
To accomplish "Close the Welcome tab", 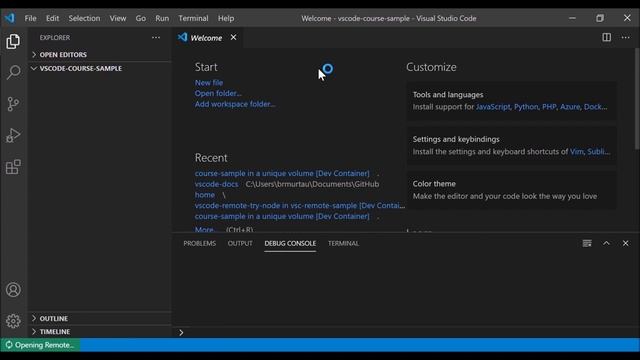I will pyautogui.click(x=233, y=38).
